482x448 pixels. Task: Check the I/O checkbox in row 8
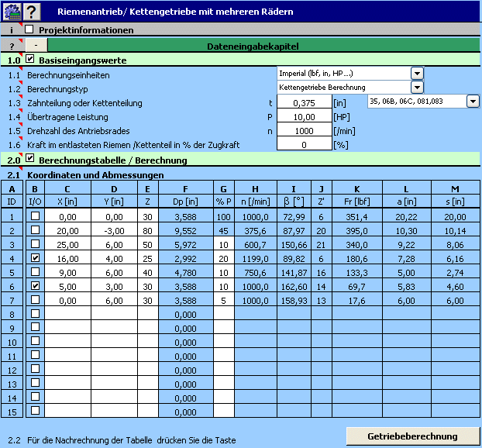tap(36, 313)
